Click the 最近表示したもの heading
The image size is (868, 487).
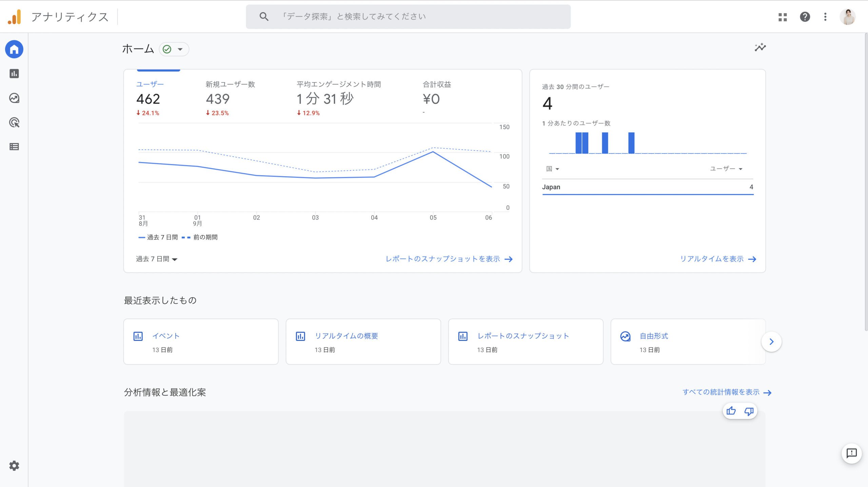pyautogui.click(x=160, y=301)
